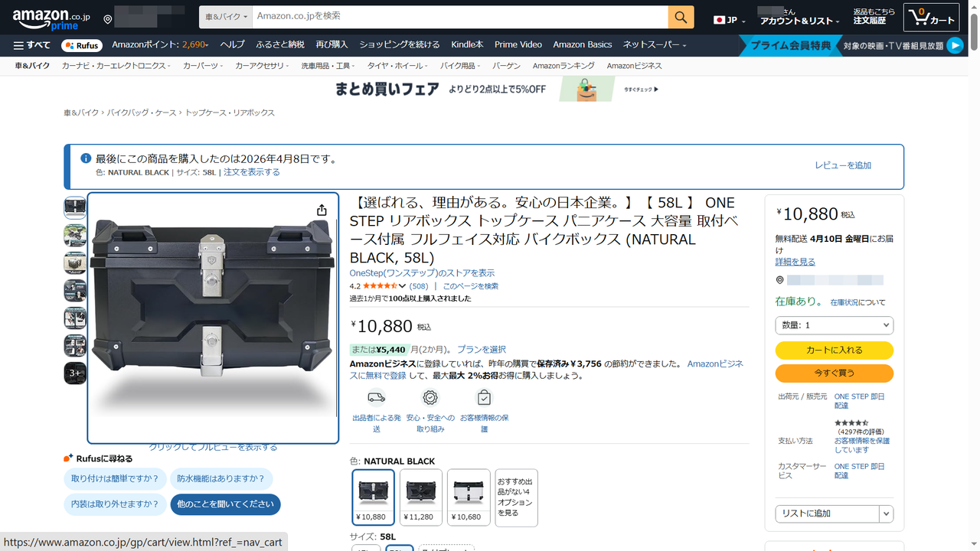
Task: Click the main product image of the box
Action: (x=213, y=318)
